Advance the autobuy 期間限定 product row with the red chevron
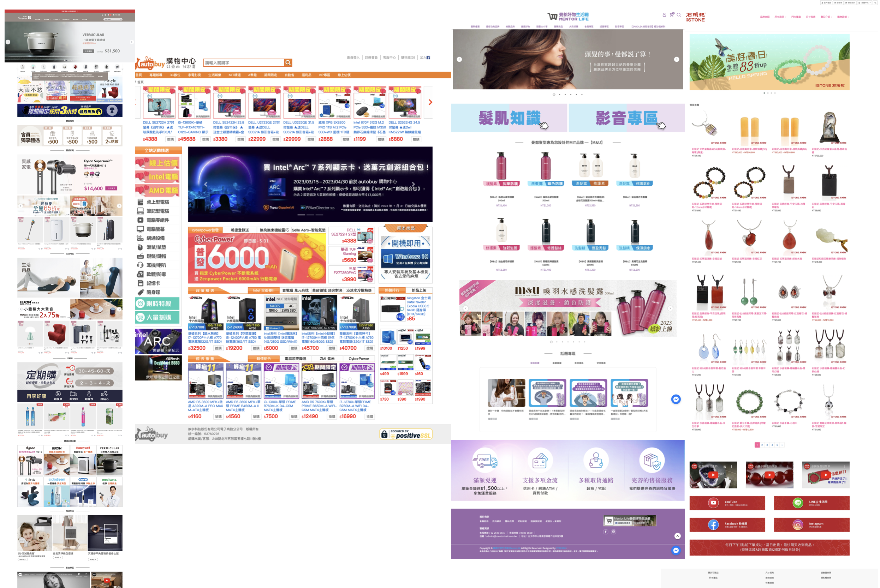 pyautogui.click(x=431, y=102)
